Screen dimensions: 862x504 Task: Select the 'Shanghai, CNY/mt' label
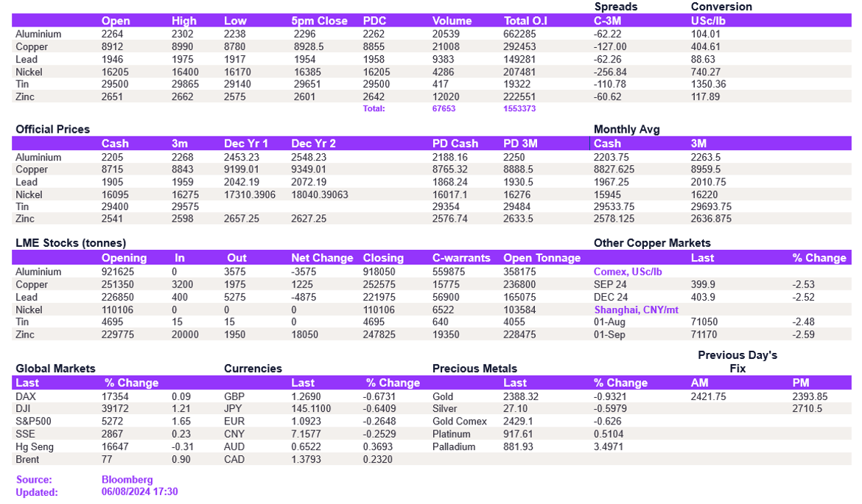(636, 310)
